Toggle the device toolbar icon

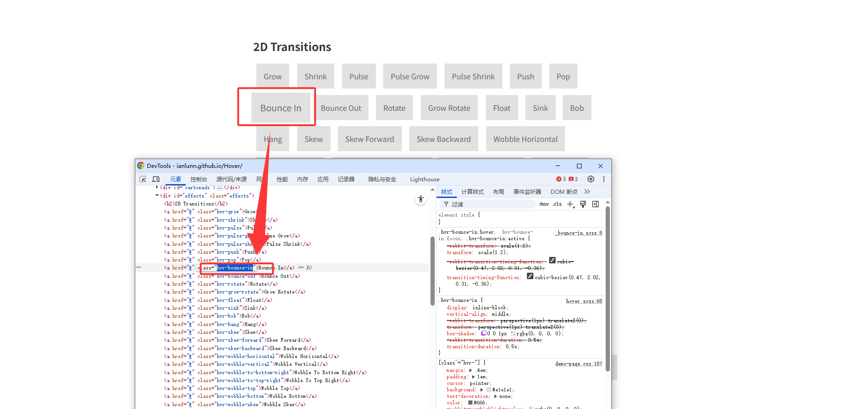156,179
